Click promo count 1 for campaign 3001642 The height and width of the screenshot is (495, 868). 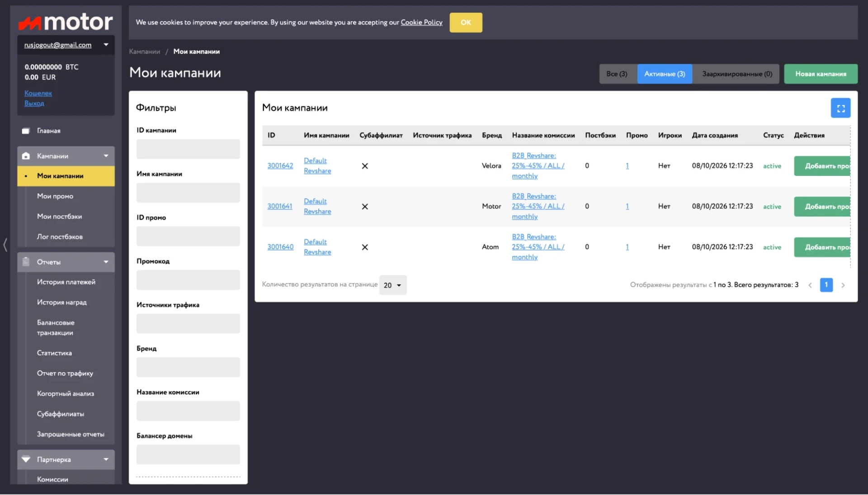click(627, 166)
